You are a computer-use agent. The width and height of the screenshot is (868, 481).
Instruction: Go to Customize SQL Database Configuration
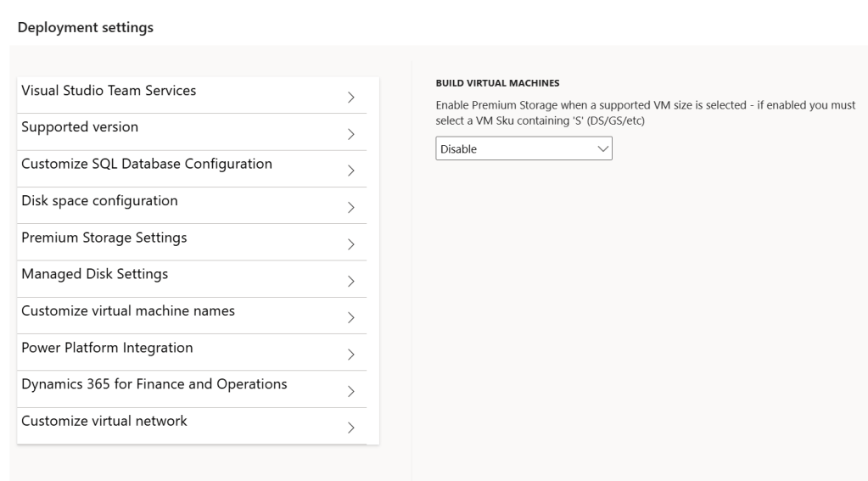coord(147,164)
